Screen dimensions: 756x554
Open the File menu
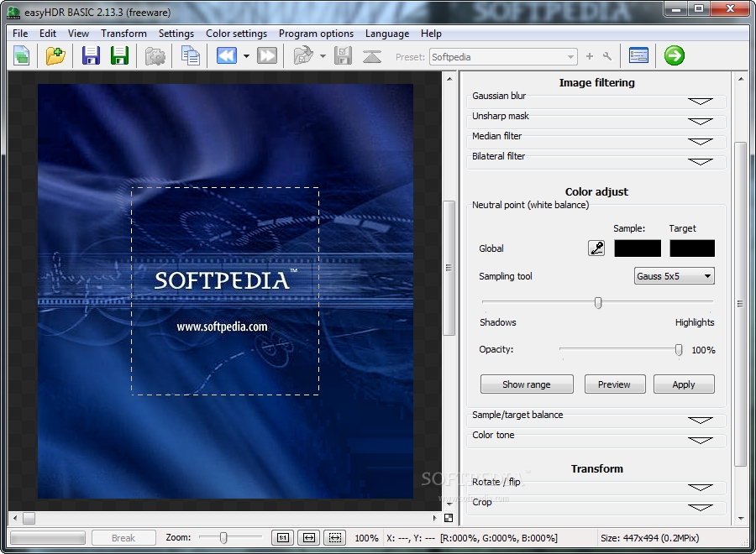point(20,34)
